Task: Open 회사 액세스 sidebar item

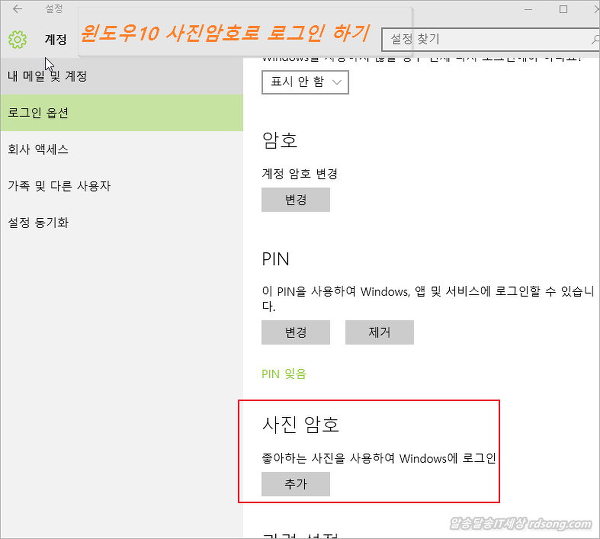Action: [121, 149]
